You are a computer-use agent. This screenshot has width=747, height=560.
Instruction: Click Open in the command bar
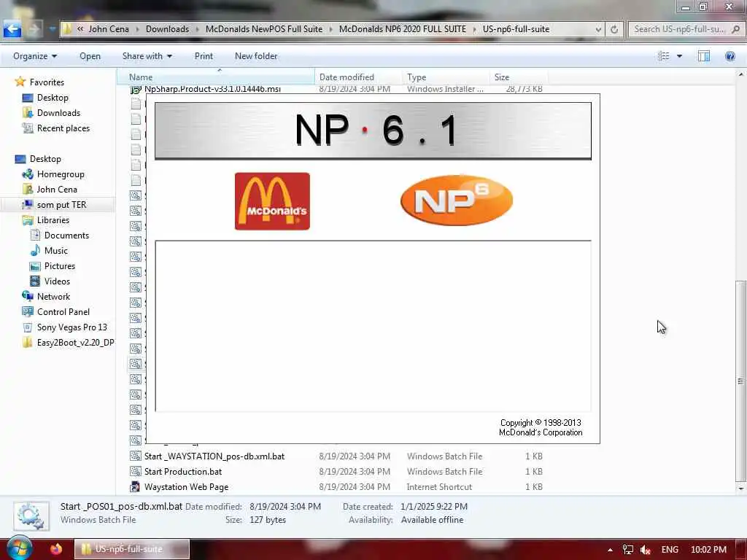point(90,56)
